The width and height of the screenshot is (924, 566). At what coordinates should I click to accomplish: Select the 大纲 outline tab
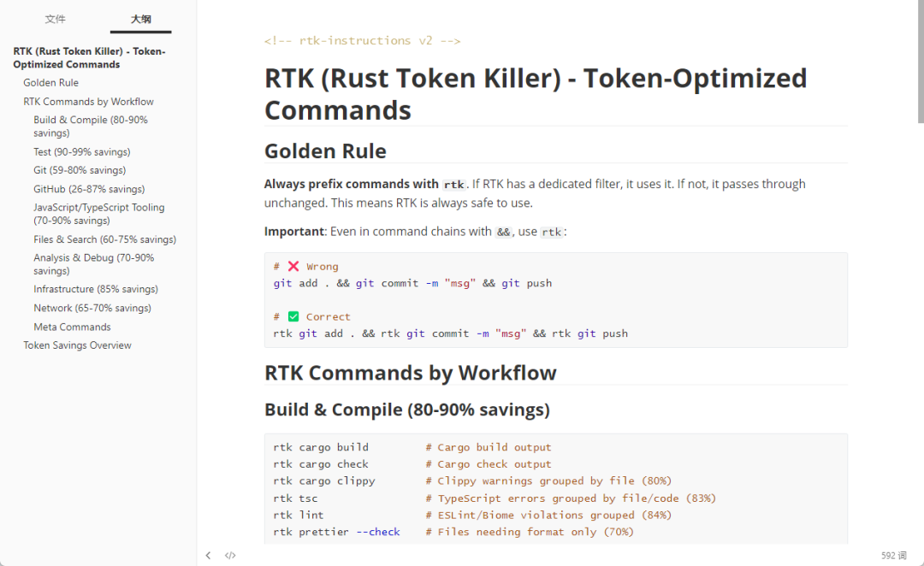click(141, 19)
